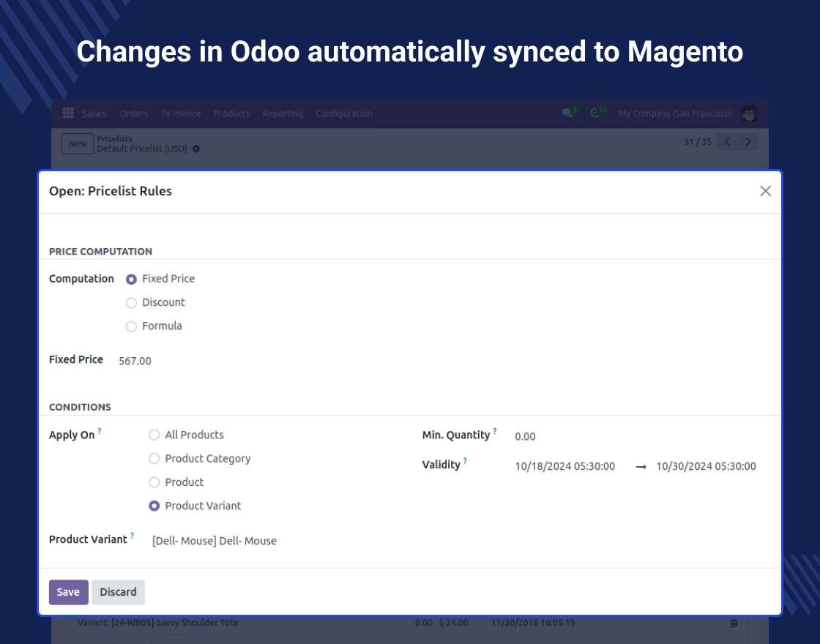Open the activities clock icon
Viewport: 820px width, 644px height.
click(x=595, y=113)
